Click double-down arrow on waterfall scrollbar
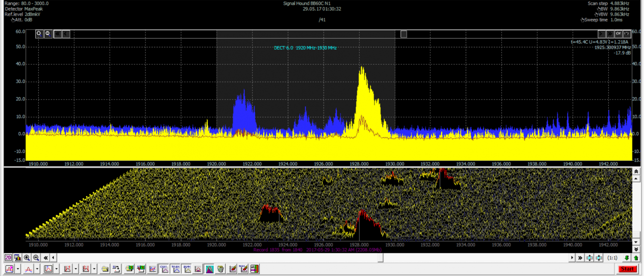644x276 pixels. pos(636,249)
